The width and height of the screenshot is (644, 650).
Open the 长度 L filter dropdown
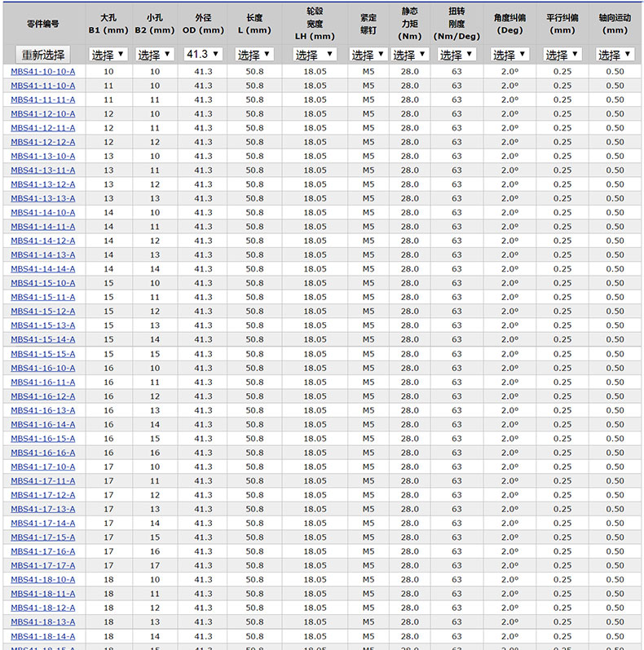(x=254, y=55)
